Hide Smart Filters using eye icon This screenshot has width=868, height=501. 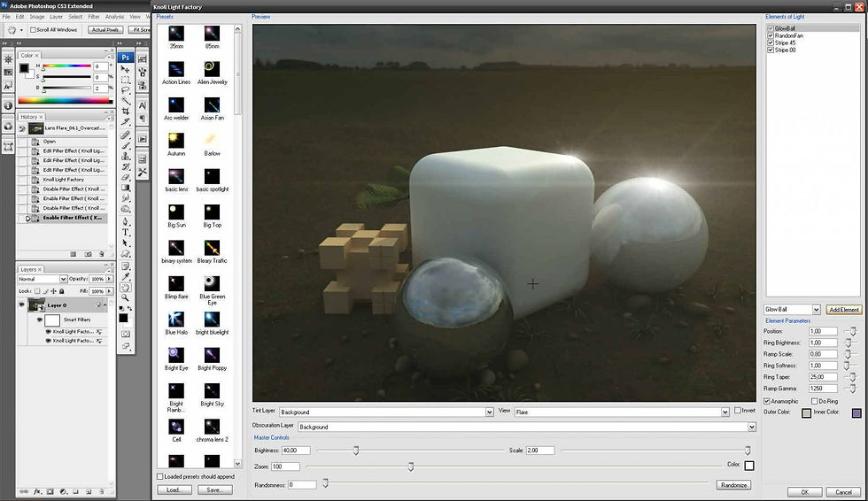40,320
